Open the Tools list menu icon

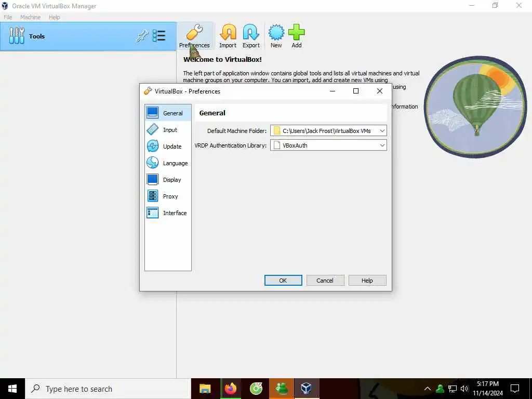click(159, 36)
